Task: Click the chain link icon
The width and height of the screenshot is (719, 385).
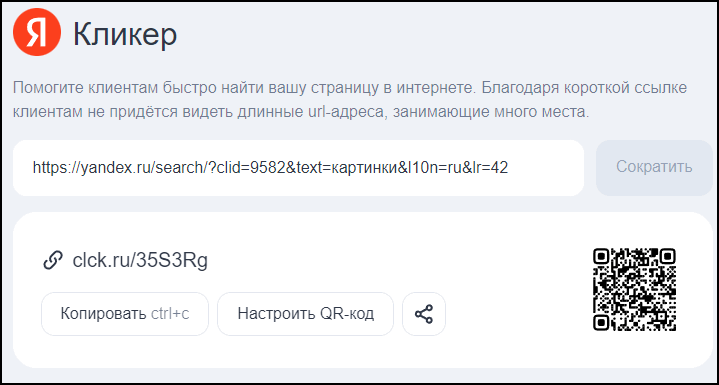Action: click(x=53, y=261)
